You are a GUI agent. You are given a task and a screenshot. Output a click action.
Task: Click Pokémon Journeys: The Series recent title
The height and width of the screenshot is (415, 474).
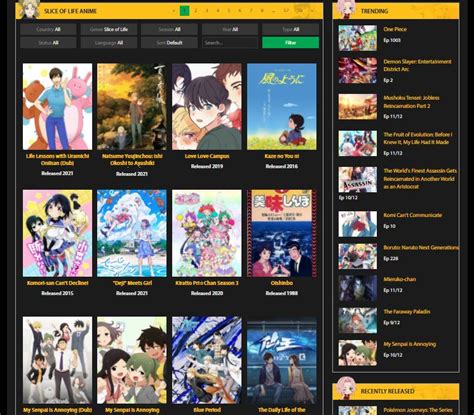click(x=418, y=410)
